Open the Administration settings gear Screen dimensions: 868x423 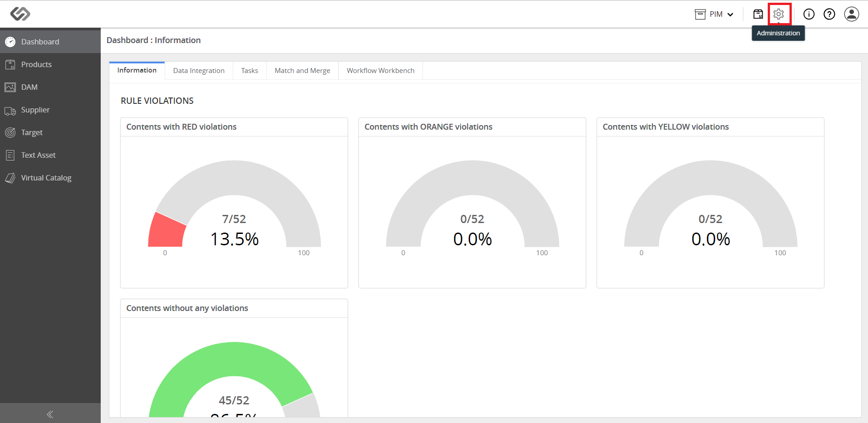(779, 14)
